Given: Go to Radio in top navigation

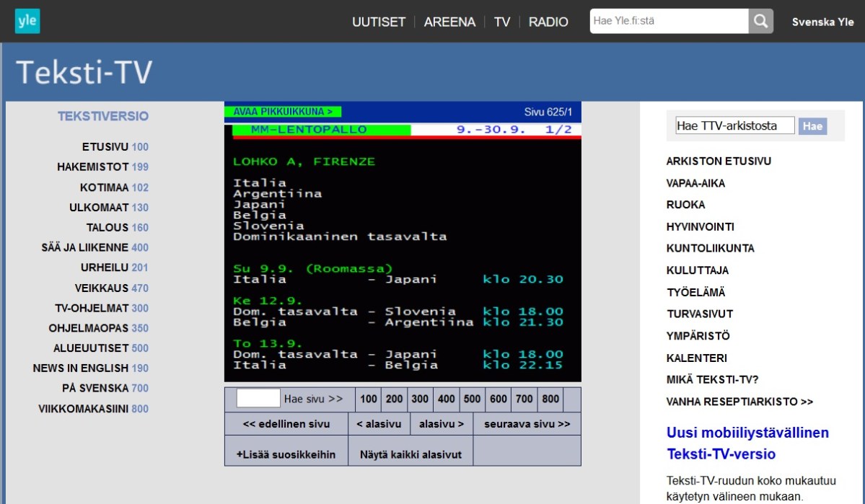Looking at the screenshot, I should click(x=548, y=22).
